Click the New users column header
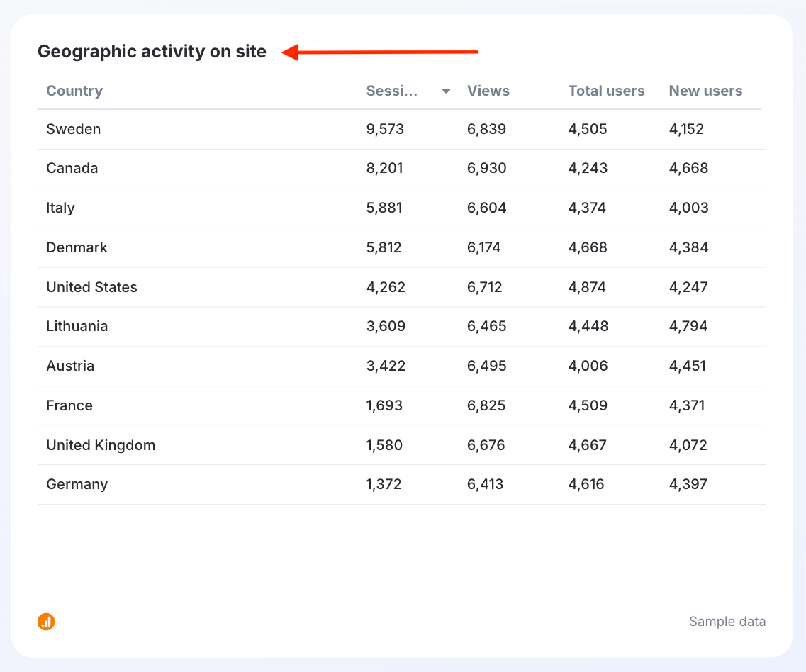 [x=705, y=91]
